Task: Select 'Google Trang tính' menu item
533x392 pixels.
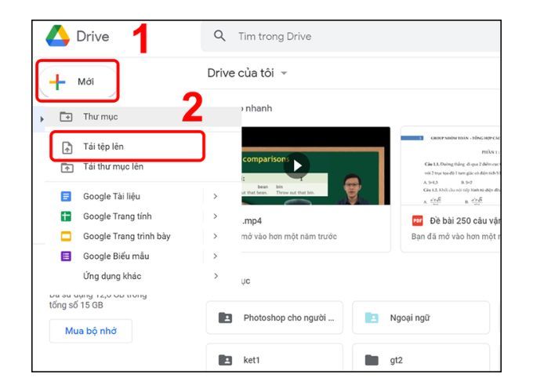Action: [143, 216]
